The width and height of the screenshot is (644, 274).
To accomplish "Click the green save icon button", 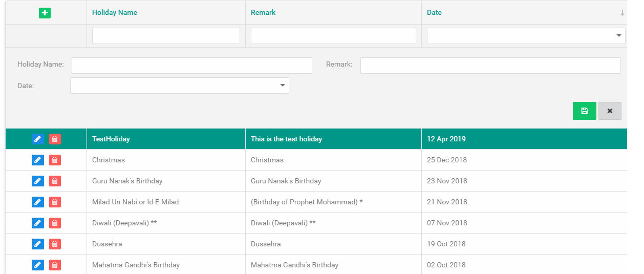I will click(x=584, y=111).
